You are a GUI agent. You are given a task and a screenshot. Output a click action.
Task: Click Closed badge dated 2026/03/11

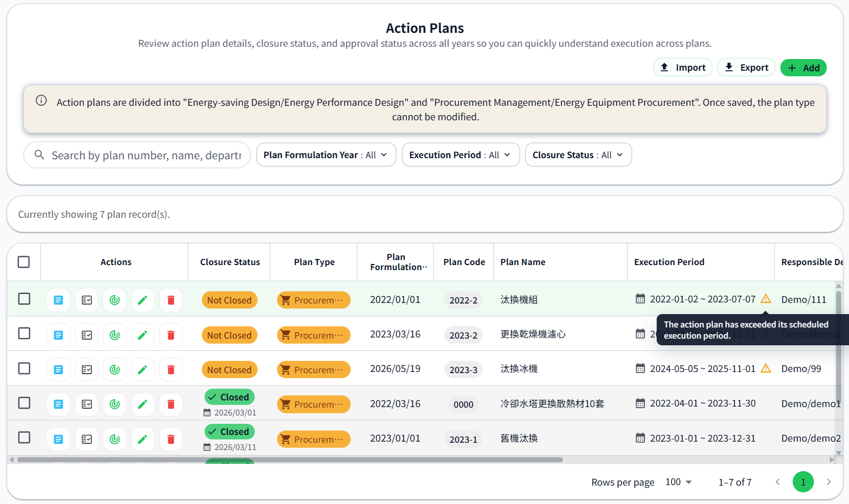click(x=230, y=432)
